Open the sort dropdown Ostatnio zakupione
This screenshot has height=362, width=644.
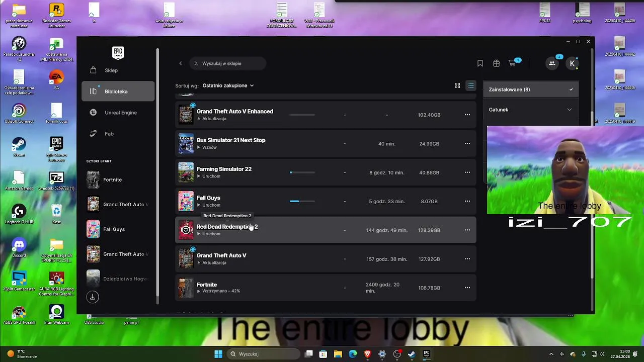[x=228, y=85]
